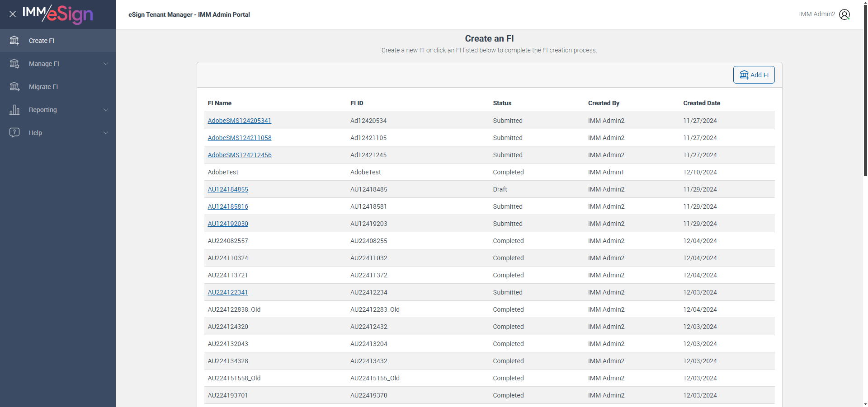Screen dimensions: 868x407
Task: Select Migrate FI in the sidebar
Action: pyautogui.click(x=58, y=87)
